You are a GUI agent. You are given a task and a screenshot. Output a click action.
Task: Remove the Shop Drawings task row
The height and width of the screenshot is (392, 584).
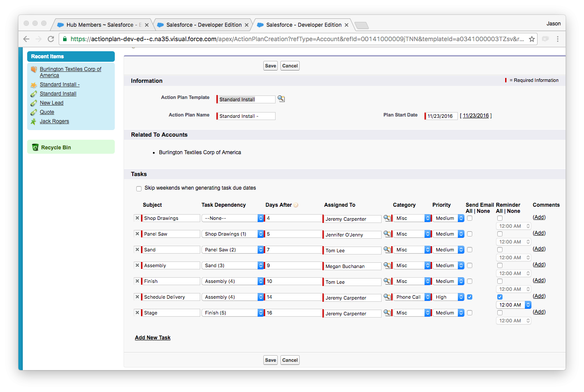point(137,218)
